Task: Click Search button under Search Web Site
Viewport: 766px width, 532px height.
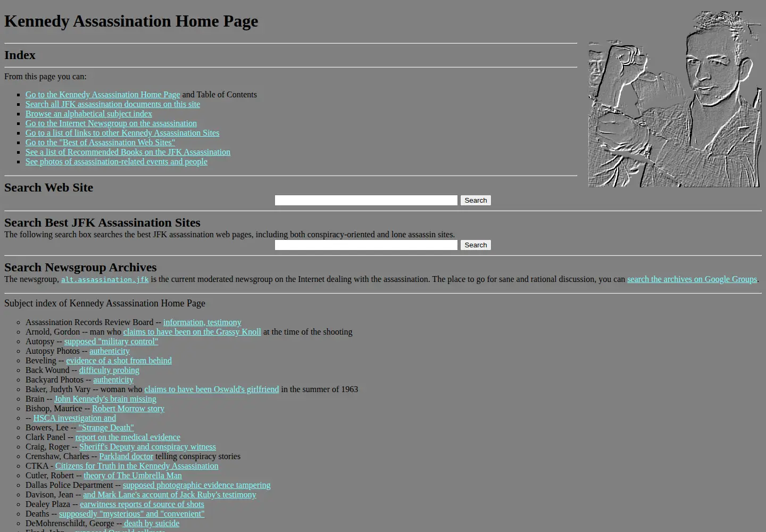Action: tap(476, 200)
